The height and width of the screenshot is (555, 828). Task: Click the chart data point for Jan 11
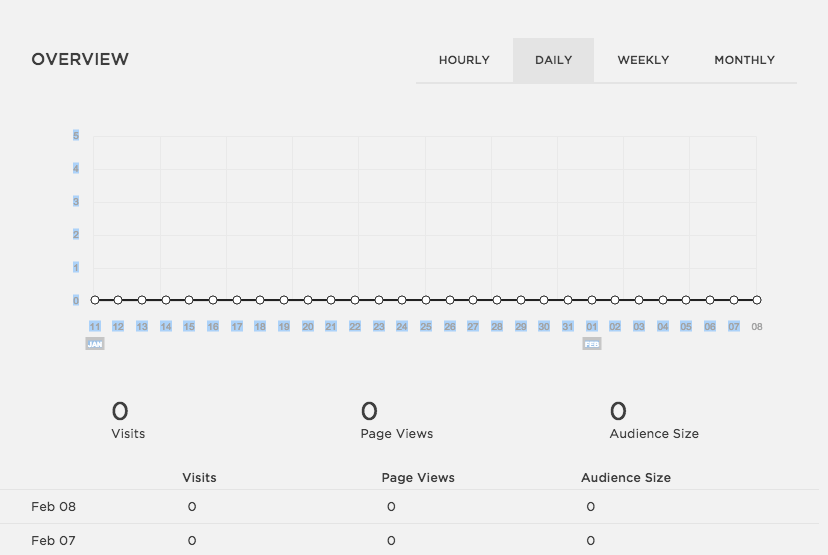pyautogui.click(x=95, y=300)
